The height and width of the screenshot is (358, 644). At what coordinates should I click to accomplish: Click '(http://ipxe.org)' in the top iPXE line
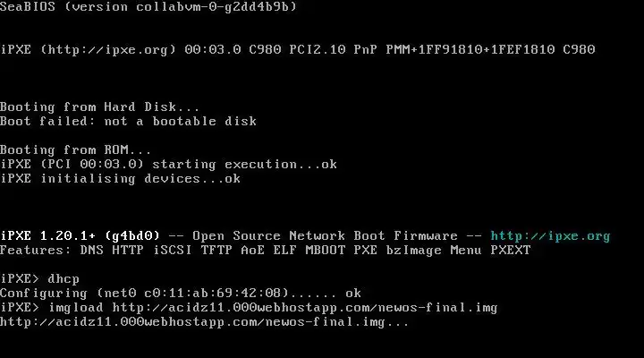(x=108, y=50)
